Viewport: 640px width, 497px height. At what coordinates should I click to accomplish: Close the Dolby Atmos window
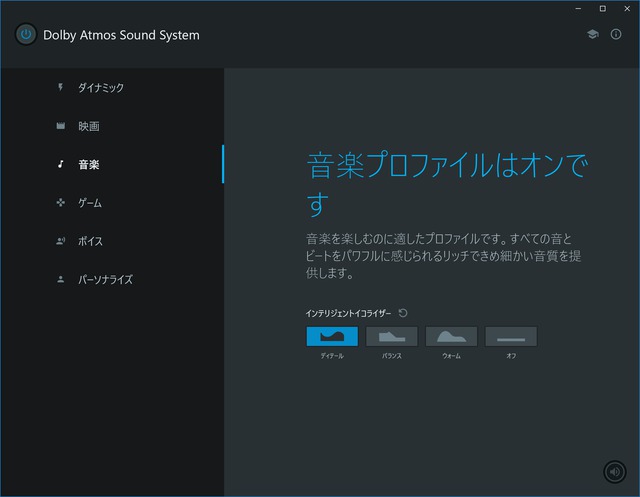(x=627, y=8)
